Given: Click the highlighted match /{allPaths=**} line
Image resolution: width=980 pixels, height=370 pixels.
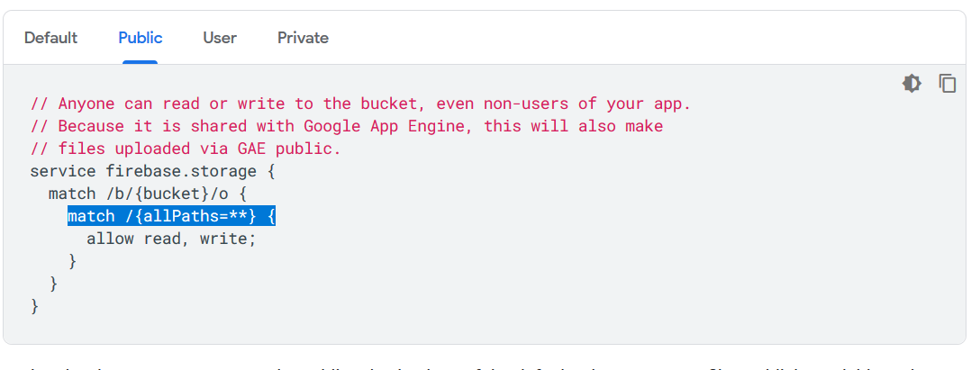Looking at the screenshot, I should coord(171,216).
